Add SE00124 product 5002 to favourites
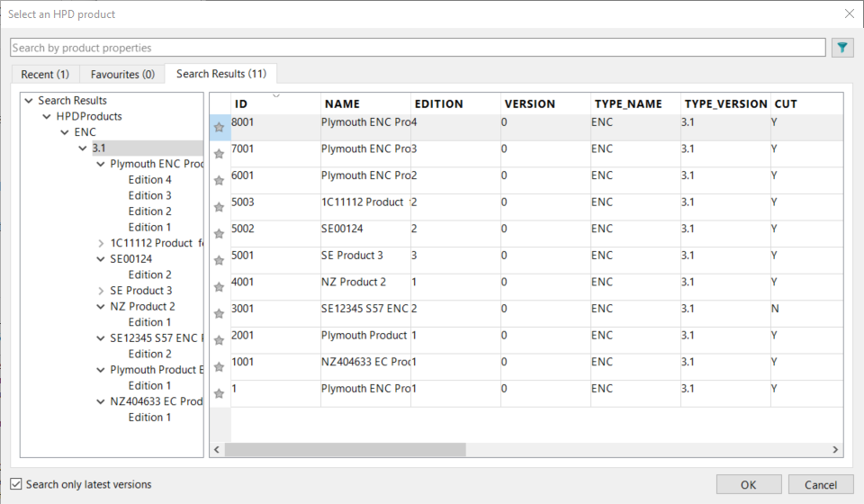The image size is (864, 504). pyautogui.click(x=219, y=234)
